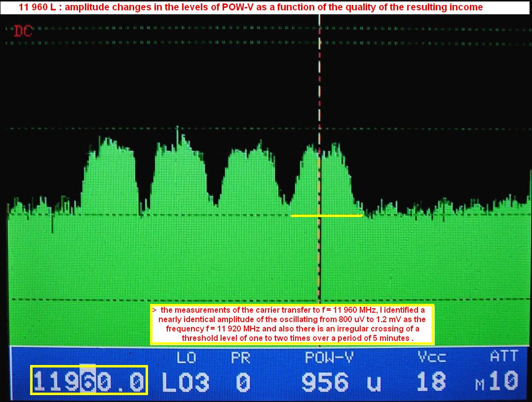532x402 pixels.
Task: Click the POW-V label
Action: pyautogui.click(x=328, y=357)
